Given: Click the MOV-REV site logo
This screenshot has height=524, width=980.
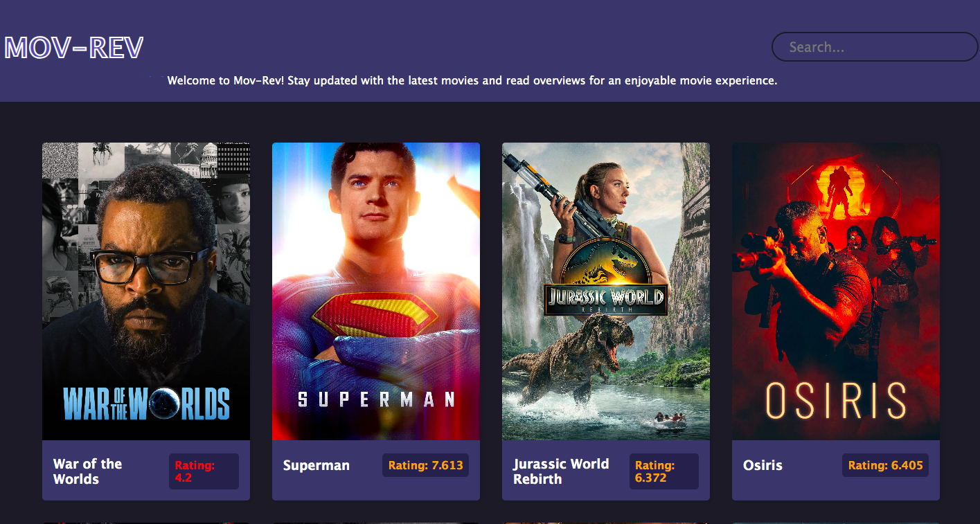Looking at the screenshot, I should click(74, 47).
